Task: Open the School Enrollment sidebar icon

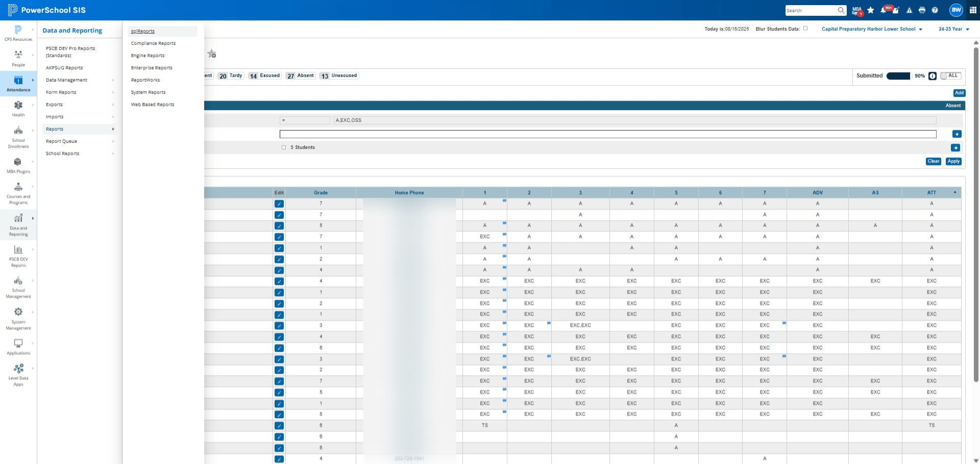Action: [18, 130]
